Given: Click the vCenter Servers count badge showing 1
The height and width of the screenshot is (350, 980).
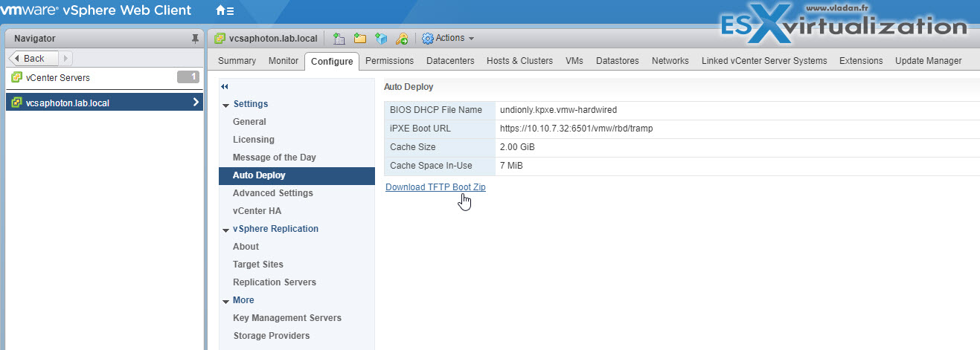Looking at the screenshot, I should pyautogui.click(x=188, y=77).
